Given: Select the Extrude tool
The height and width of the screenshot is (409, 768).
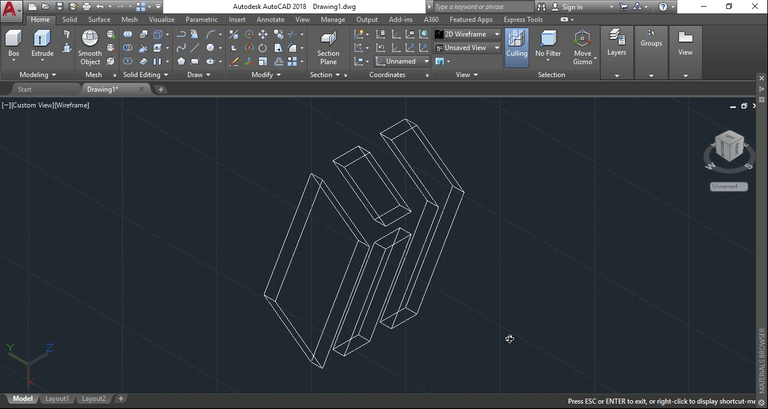Looking at the screenshot, I should (42, 43).
